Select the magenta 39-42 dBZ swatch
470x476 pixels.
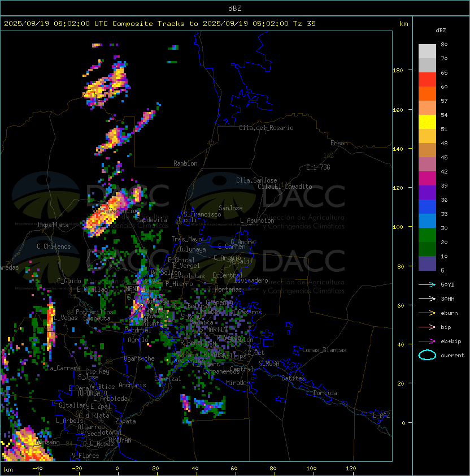pos(427,179)
